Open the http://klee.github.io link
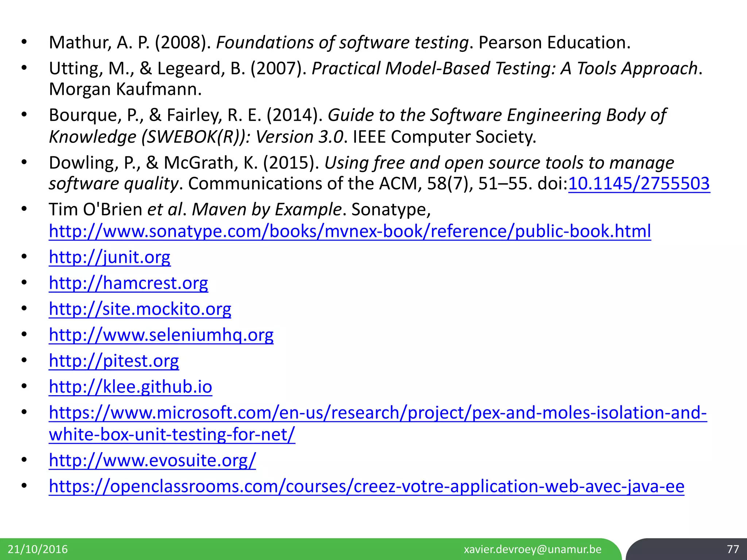747x560 pixels. click(x=131, y=387)
